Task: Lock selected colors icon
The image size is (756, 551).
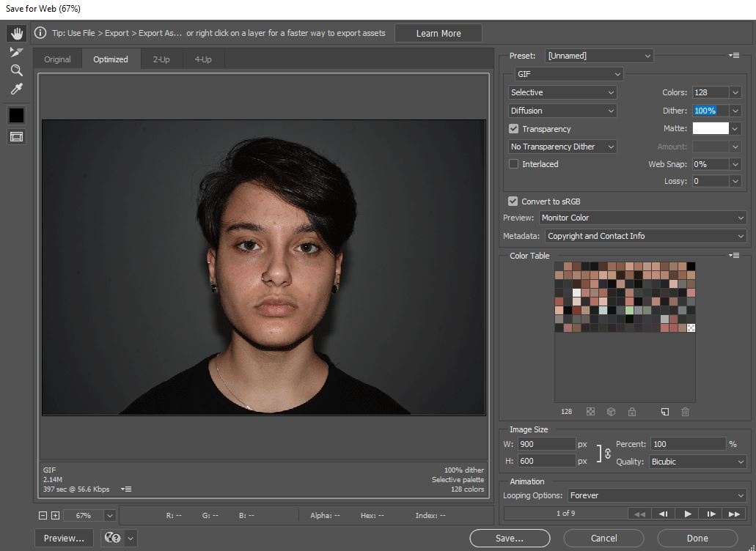Action: (x=631, y=411)
